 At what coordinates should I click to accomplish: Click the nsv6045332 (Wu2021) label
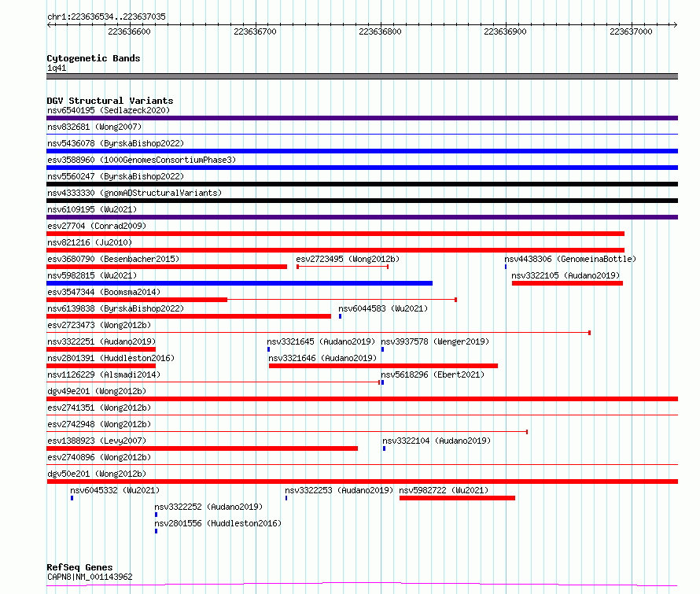tap(115, 490)
